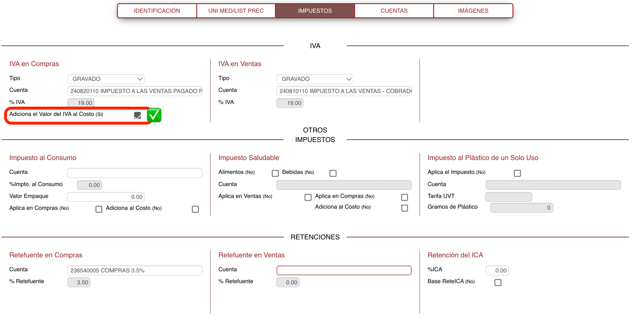Image resolution: width=644 pixels, height=324 pixels.
Task: Enable Aplica en Ventas under Impuesto Saludable
Action: 308,197
